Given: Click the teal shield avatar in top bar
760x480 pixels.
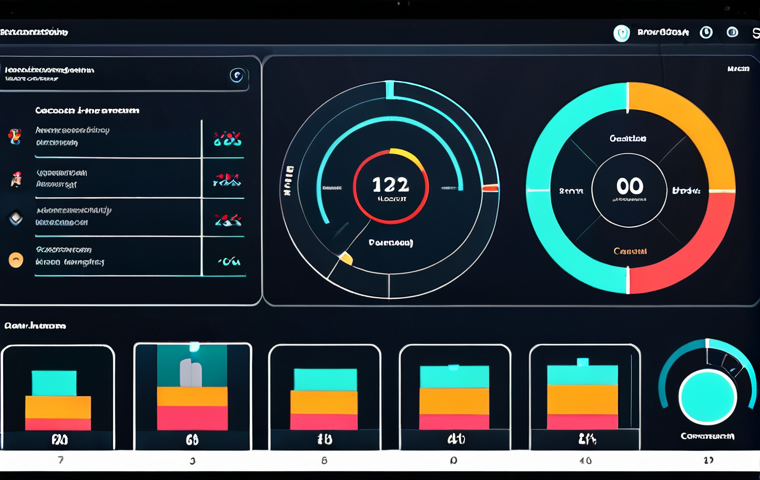Looking at the screenshot, I should (621, 33).
